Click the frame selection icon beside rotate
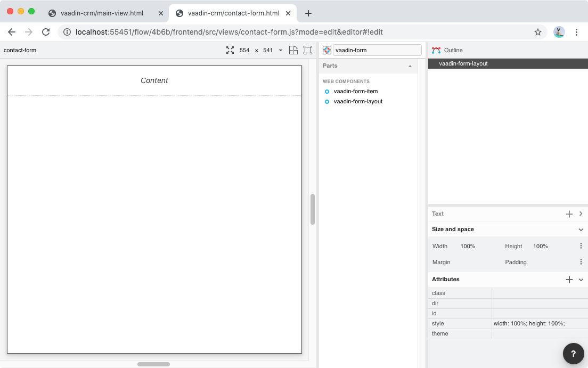The height and width of the screenshot is (368, 588). (x=308, y=50)
